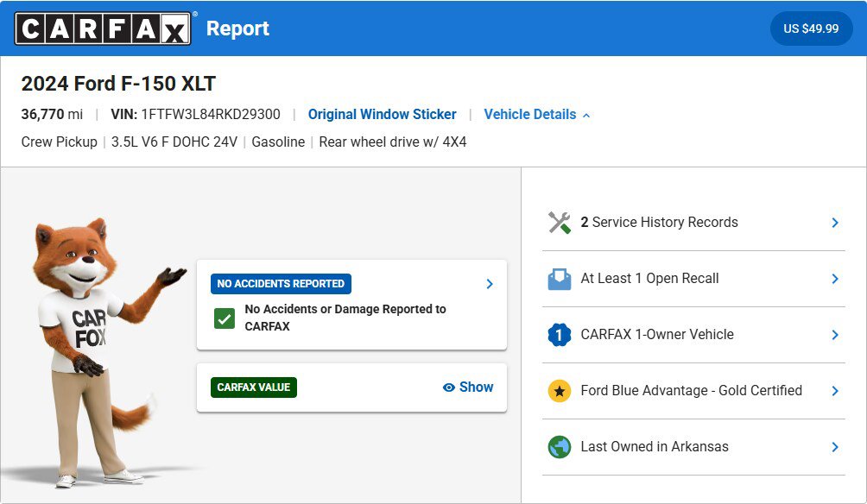
Task: Show the CARFAX value
Action: pos(468,387)
